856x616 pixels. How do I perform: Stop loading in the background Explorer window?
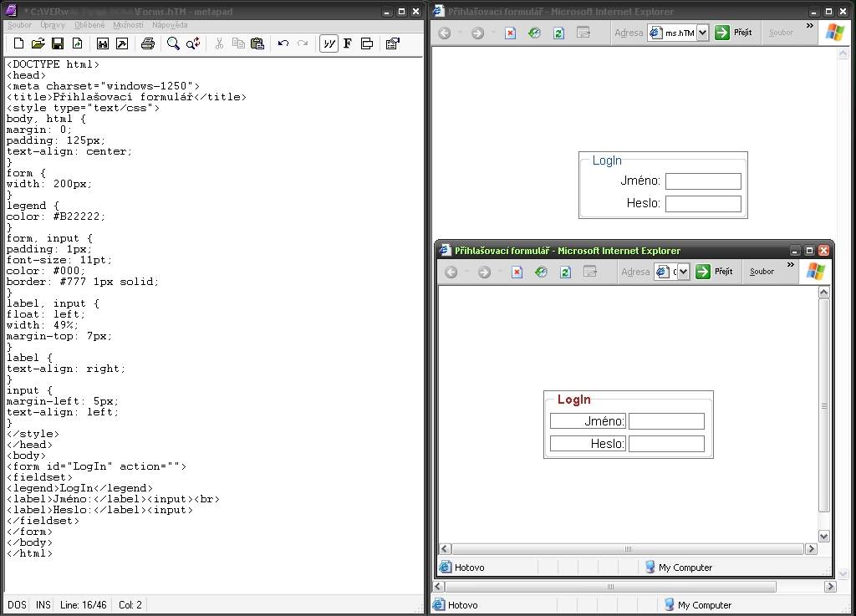pyautogui.click(x=511, y=33)
